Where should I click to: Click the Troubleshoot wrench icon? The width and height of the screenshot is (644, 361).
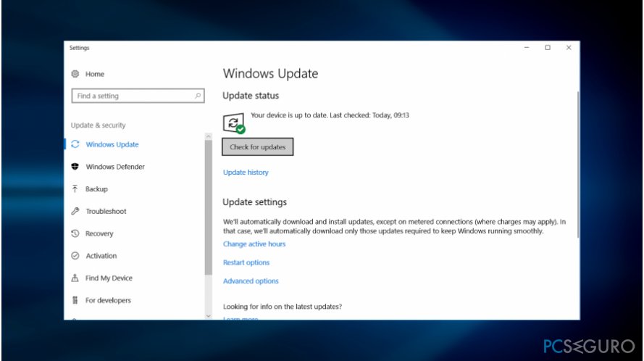pos(75,211)
